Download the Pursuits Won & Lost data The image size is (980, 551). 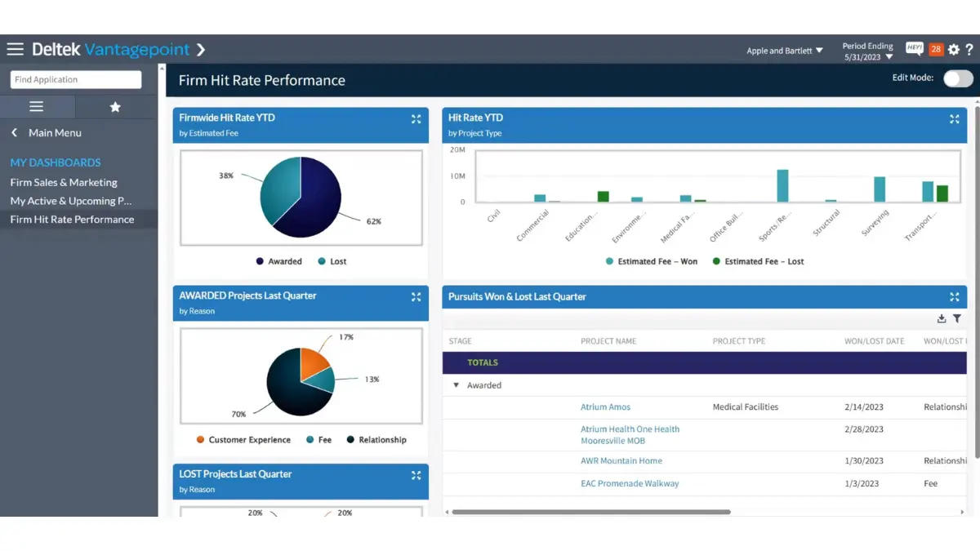[x=941, y=318]
